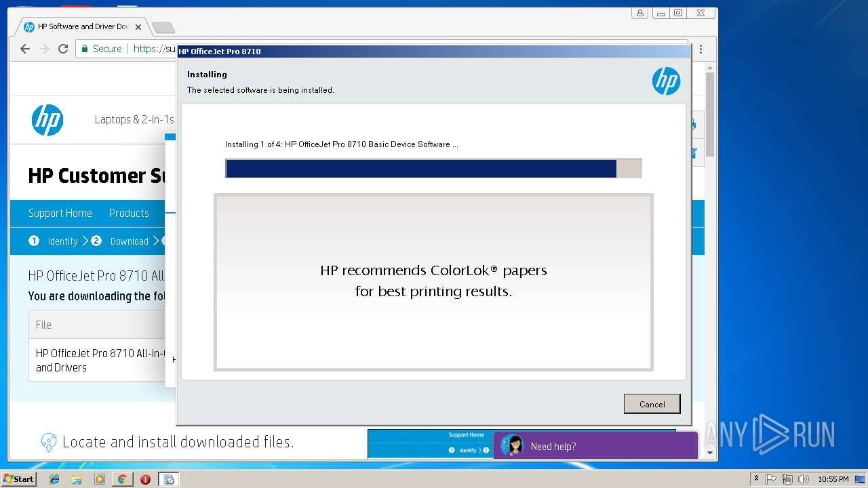
Task: Launch Internet Explorer from taskbar
Action: (x=54, y=479)
